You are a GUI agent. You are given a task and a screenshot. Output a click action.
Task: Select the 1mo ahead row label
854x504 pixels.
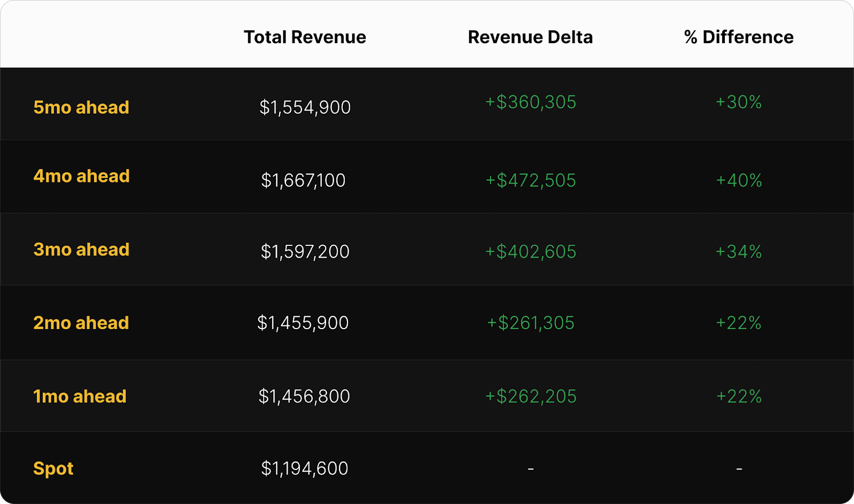(x=80, y=396)
